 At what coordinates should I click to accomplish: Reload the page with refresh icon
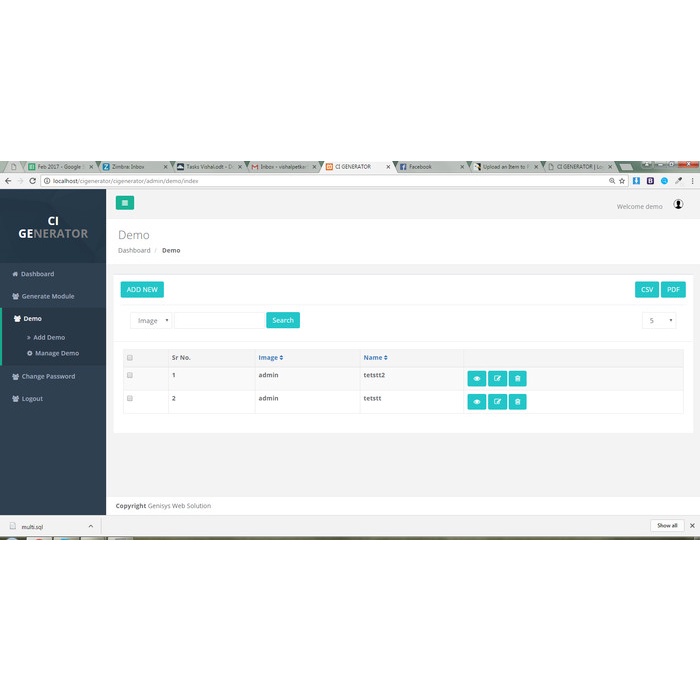[x=32, y=181]
